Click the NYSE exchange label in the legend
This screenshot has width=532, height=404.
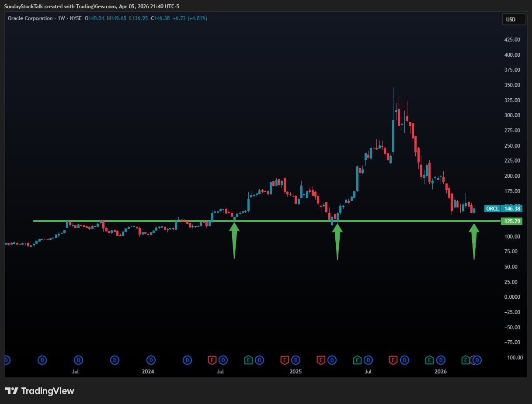click(76, 18)
